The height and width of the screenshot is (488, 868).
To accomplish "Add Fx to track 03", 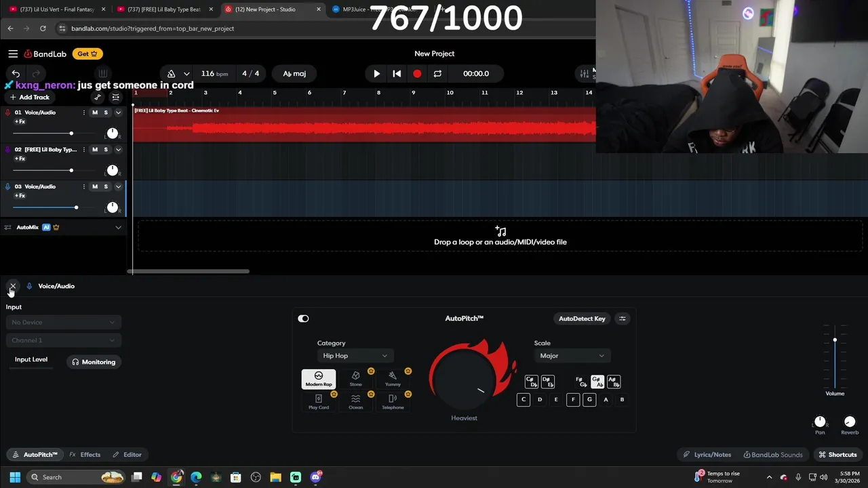I will coord(20,196).
